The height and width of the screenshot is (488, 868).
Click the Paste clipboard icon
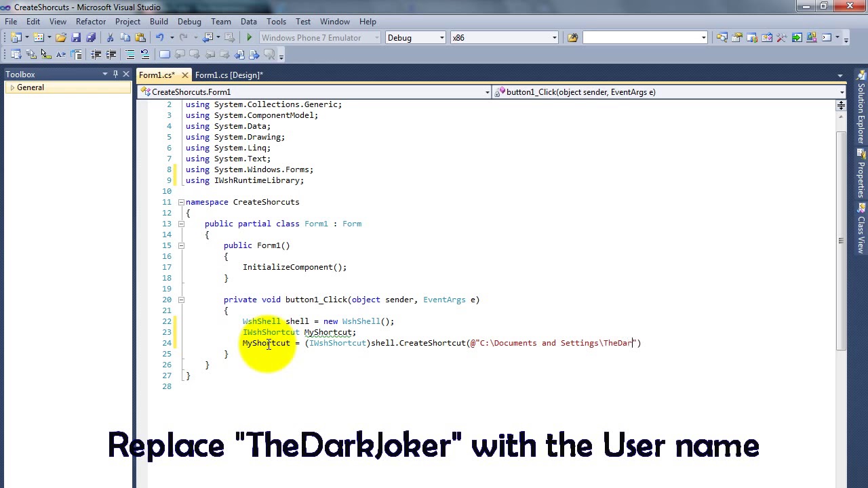point(140,38)
